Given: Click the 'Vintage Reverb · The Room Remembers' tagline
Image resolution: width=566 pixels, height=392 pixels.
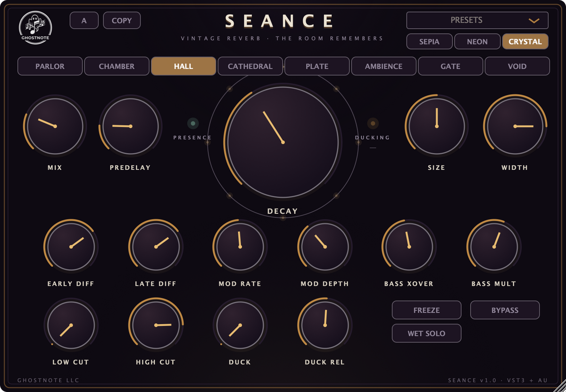Looking at the screenshot, I should (x=282, y=38).
